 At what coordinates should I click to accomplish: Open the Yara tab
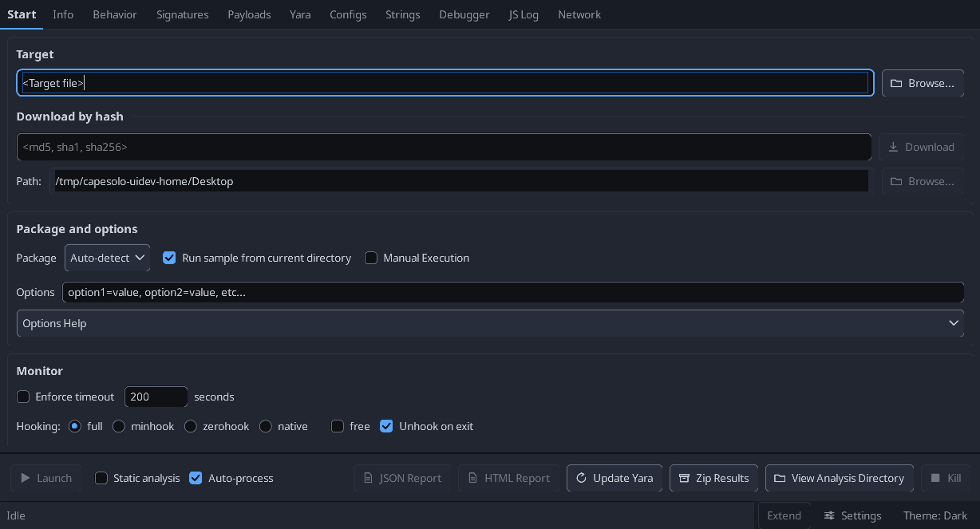pos(300,14)
